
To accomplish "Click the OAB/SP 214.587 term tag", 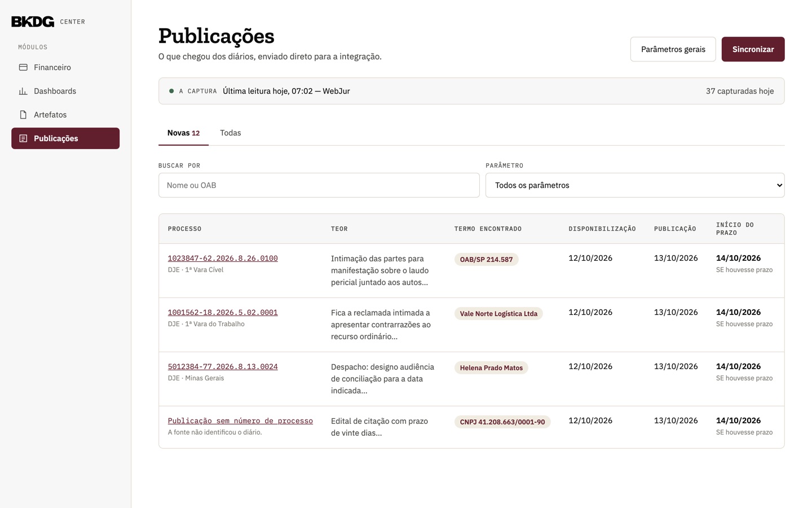I will point(486,260).
